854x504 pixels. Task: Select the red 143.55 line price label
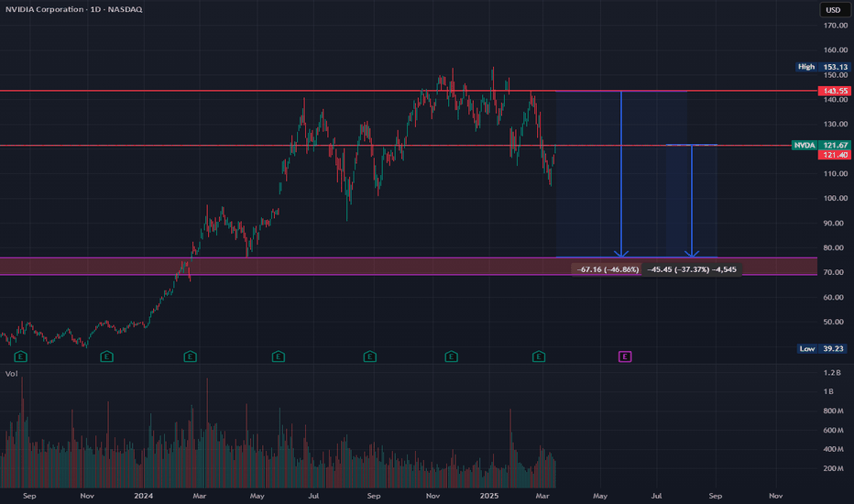[x=835, y=91]
